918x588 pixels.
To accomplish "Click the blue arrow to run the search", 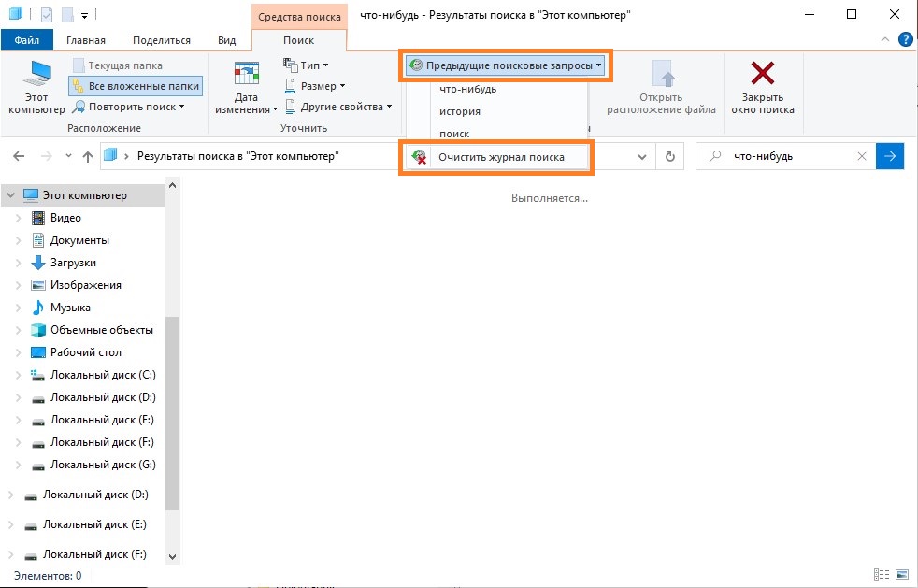I will click(890, 156).
